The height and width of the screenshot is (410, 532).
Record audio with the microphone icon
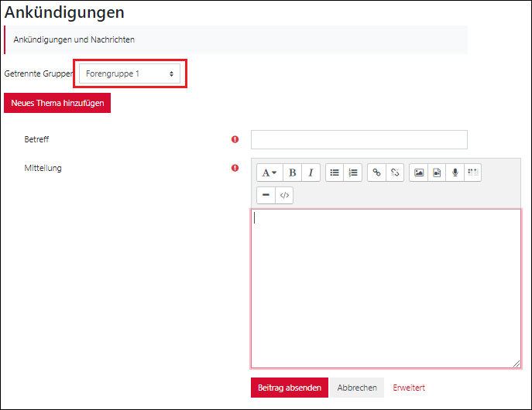(x=455, y=173)
